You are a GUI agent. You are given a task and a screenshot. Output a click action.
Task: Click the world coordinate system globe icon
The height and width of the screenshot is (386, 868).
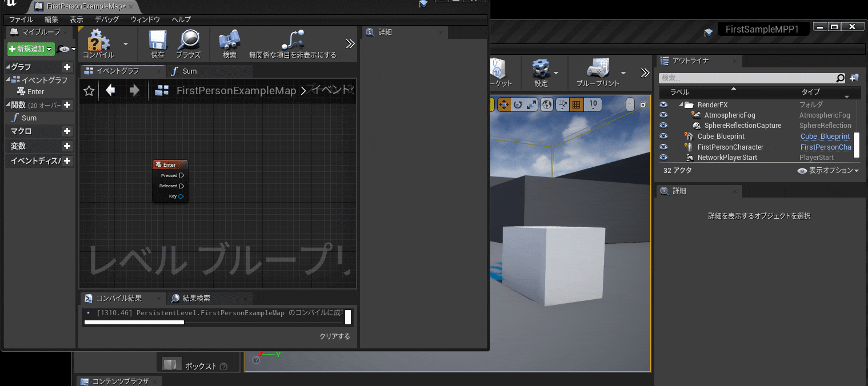[546, 104]
